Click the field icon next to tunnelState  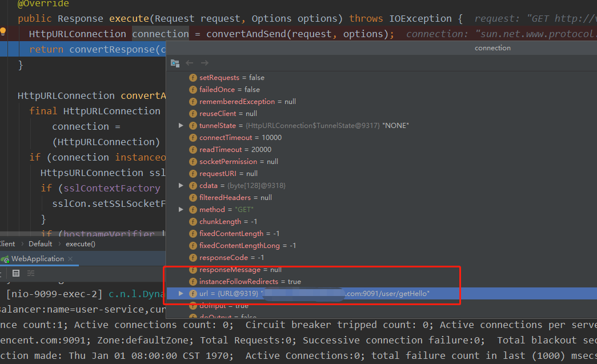pyautogui.click(x=193, y=126)
